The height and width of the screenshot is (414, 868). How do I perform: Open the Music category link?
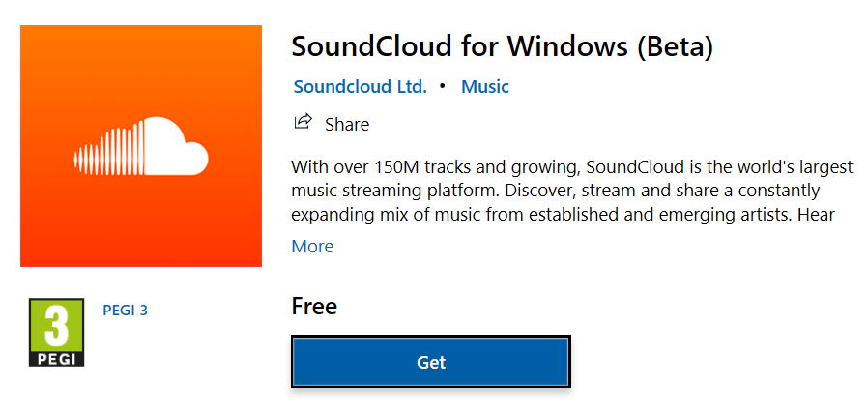click(x=485, y=86)
